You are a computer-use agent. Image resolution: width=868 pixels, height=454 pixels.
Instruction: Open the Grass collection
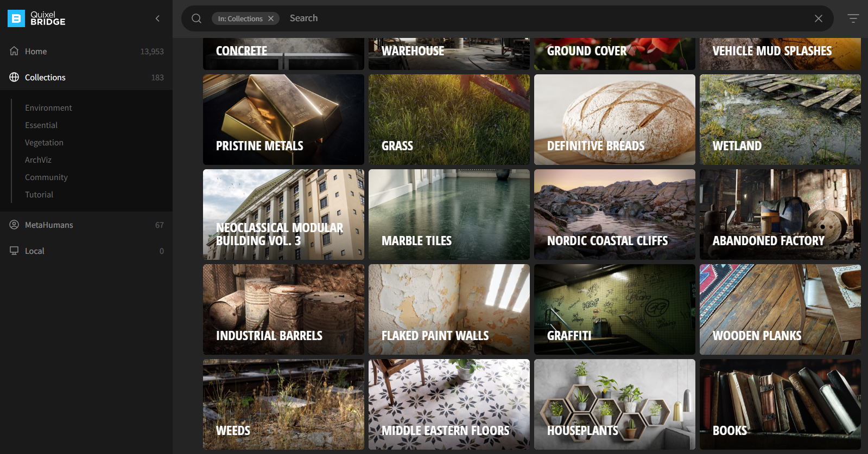point(449,119)
